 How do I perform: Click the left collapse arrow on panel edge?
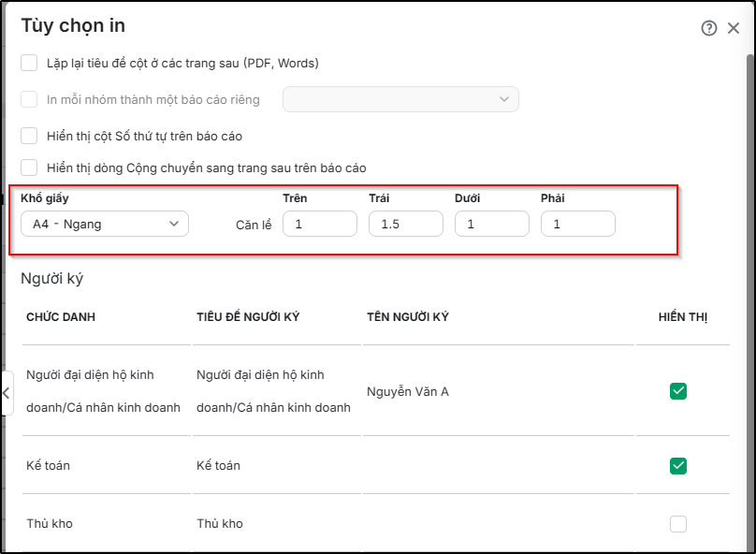7,392
